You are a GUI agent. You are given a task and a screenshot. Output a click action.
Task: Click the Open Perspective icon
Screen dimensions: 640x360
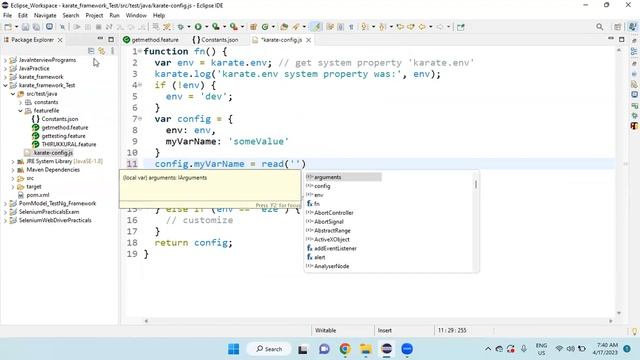618,27
